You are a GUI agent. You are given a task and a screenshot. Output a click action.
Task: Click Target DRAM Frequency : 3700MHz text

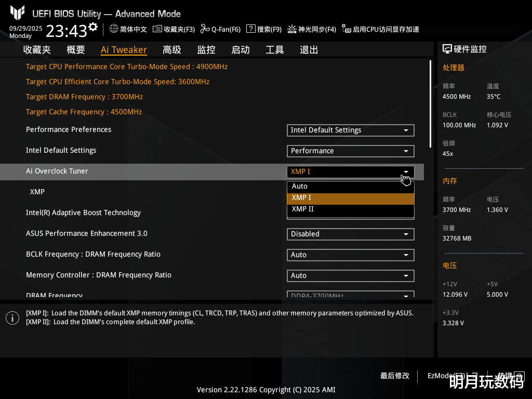click(85, 97)
